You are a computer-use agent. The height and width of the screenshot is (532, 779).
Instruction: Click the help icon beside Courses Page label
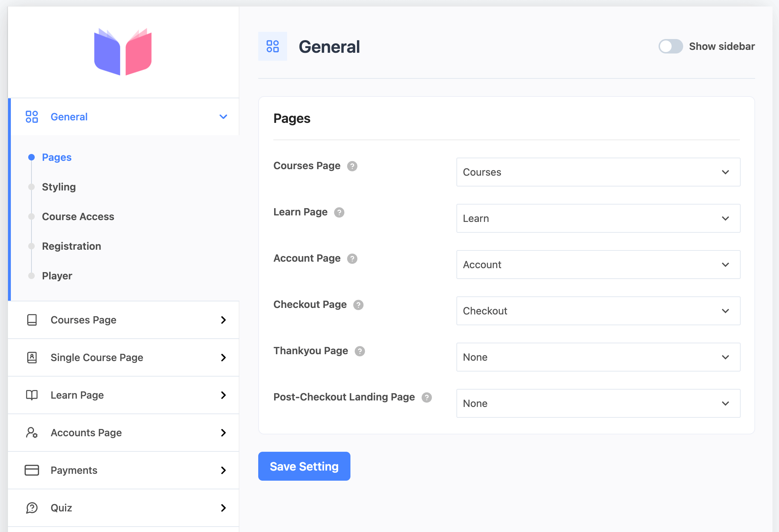point(352,166)
